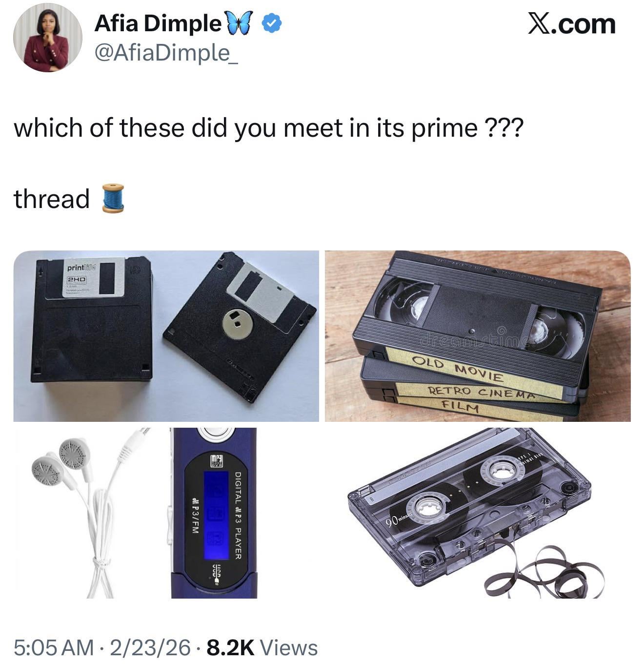Click the 2/23/26 post date

150,648
